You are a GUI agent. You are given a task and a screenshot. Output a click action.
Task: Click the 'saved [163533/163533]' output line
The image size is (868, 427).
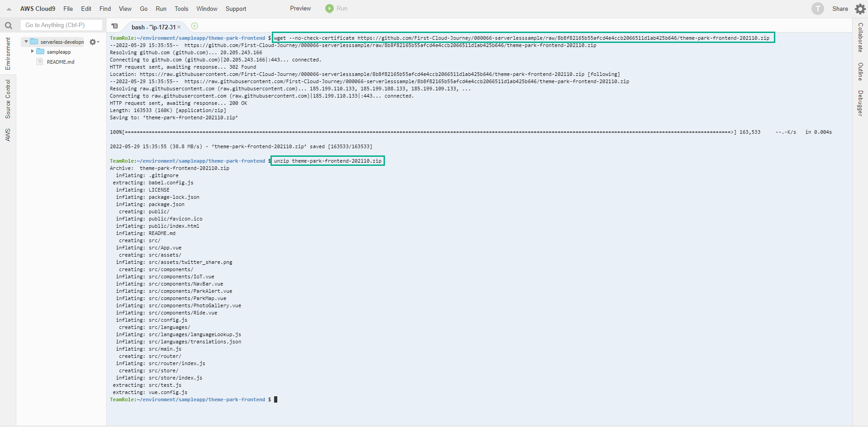241,146
